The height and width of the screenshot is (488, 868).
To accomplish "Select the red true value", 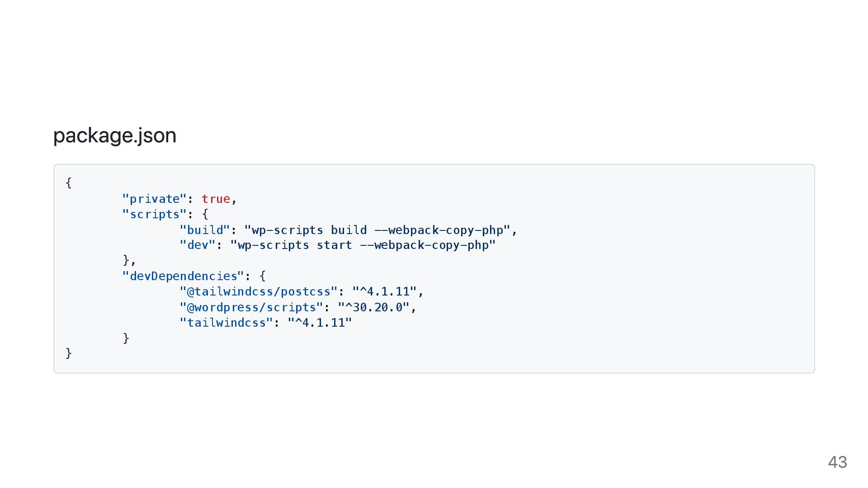I will pyautogui.click(x=216, y=199).
